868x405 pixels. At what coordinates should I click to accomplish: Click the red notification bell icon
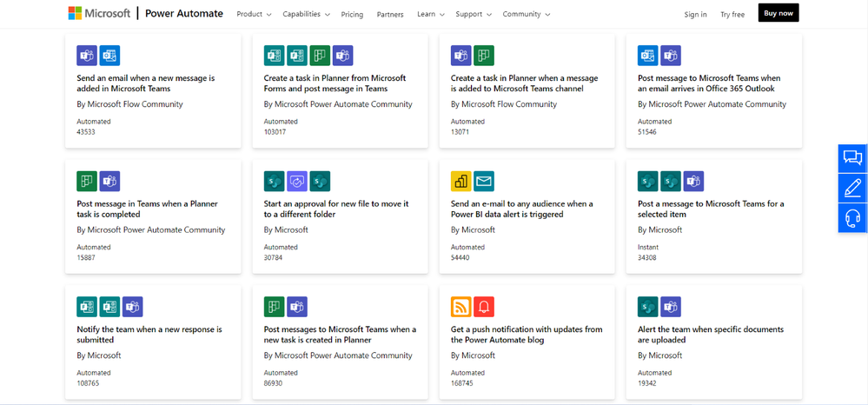click(484, 307)
